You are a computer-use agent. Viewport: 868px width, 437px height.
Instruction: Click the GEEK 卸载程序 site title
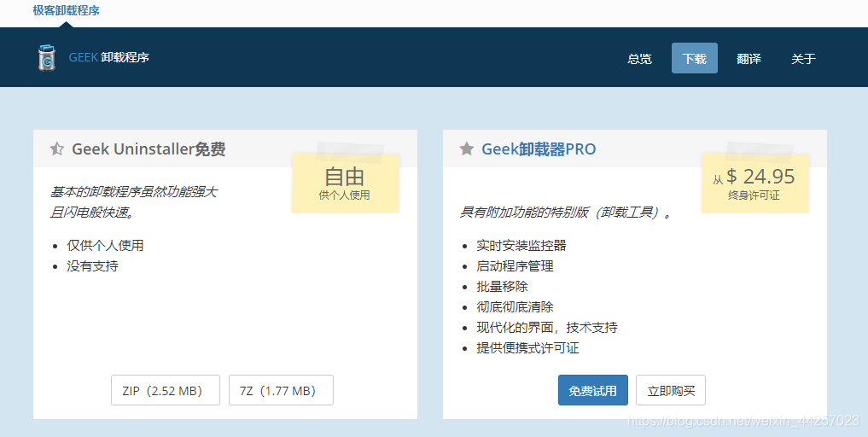(109, 57)
